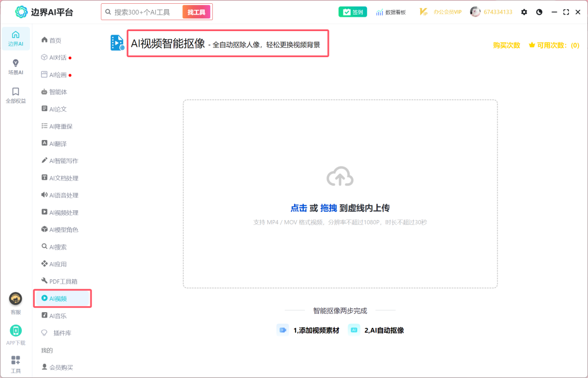Toggle dark mode theme icon

(539, 12)
